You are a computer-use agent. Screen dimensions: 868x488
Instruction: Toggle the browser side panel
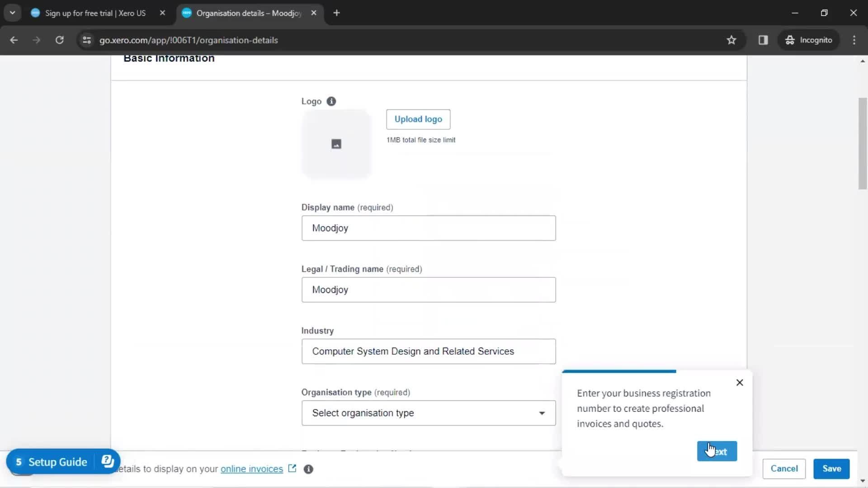763,40
